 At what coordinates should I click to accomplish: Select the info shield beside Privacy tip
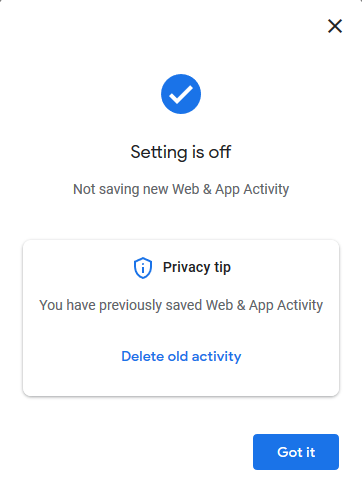click(143, 268)
